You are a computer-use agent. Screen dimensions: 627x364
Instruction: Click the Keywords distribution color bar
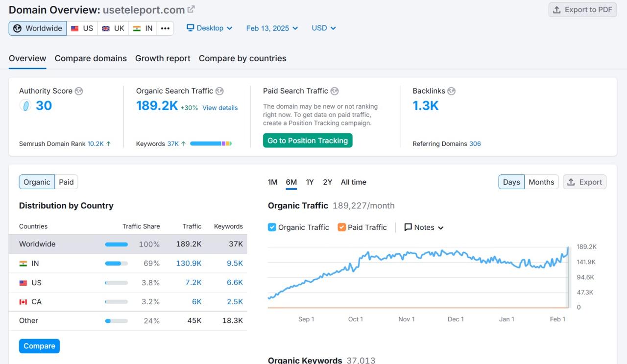tap(211, 144)
